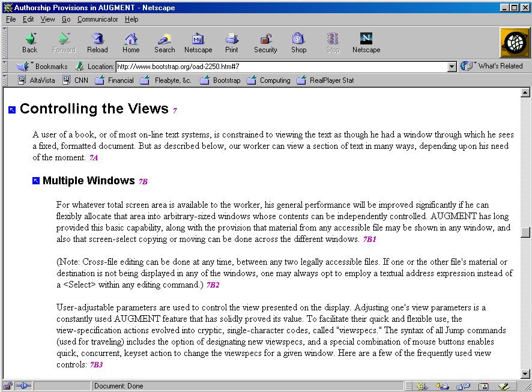Open Composer from component bar icon

(504, 386)
